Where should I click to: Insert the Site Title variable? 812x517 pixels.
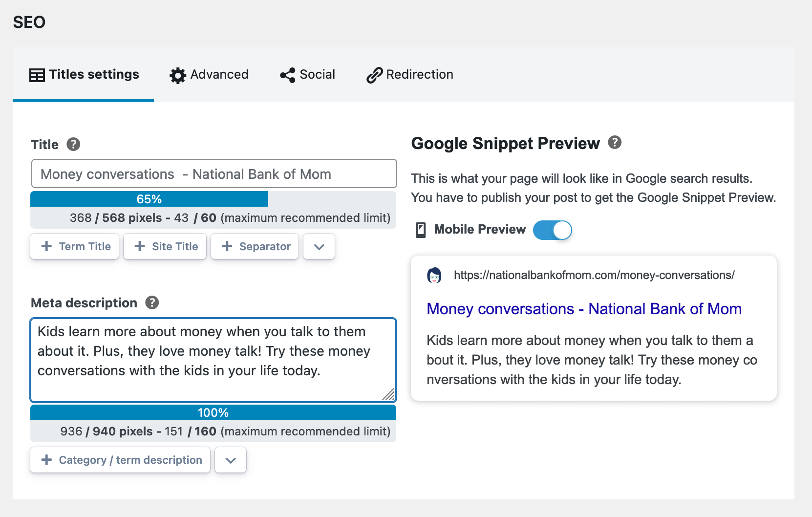[165, 246]
